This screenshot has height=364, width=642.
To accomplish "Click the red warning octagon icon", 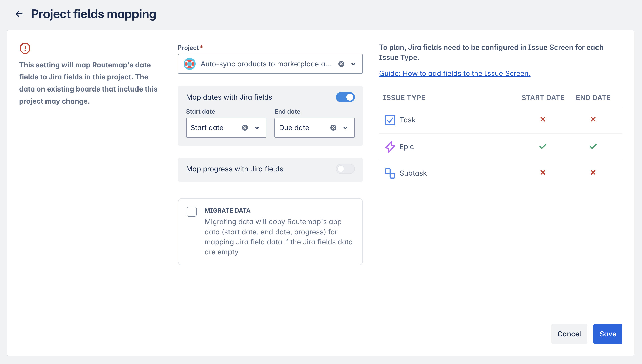I will pos(25,48).
